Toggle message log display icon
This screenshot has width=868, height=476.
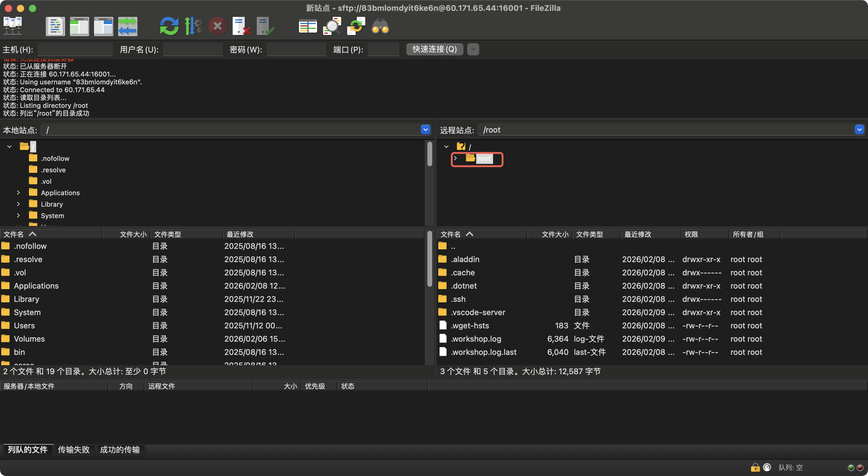pos(55,26)
